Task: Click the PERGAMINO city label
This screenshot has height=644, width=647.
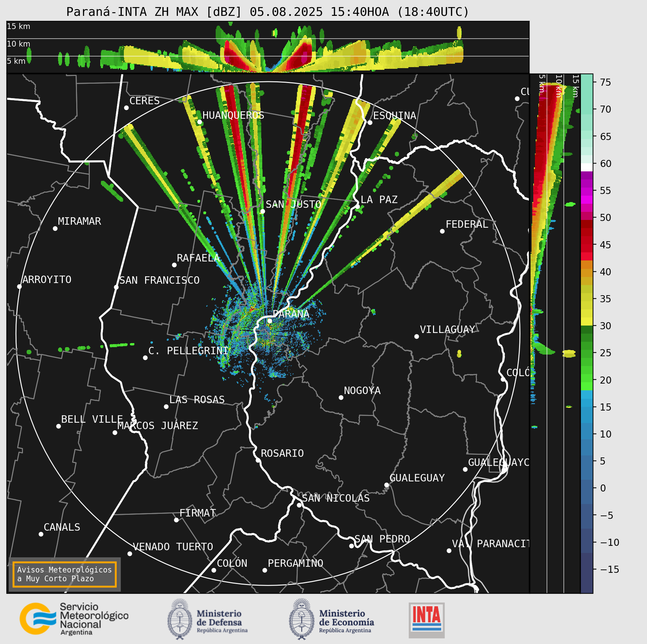Action: click(295, 563)
